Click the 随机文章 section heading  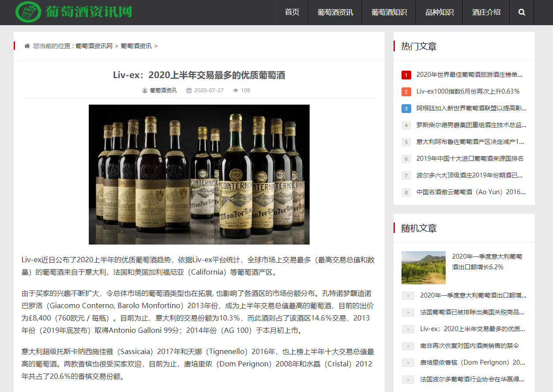tap(419, 228)
